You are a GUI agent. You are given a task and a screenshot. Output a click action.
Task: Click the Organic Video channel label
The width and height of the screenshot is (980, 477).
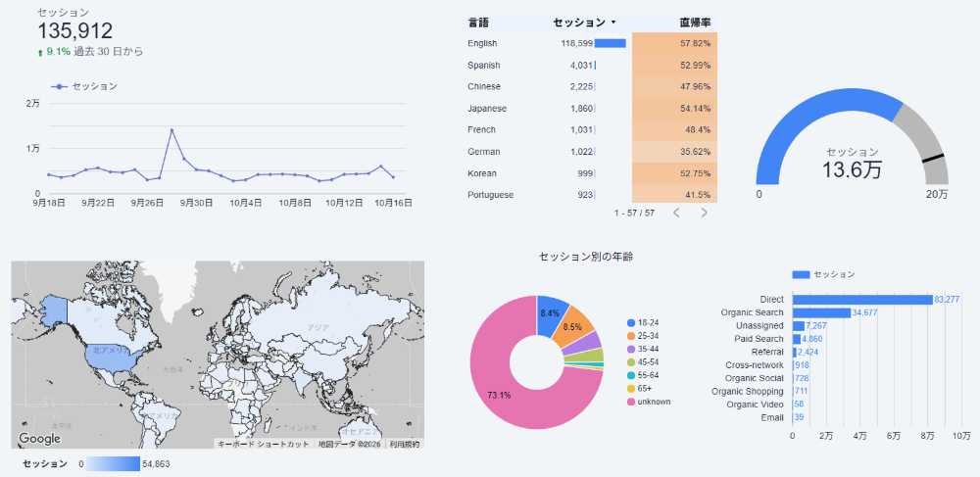(755, 405)
